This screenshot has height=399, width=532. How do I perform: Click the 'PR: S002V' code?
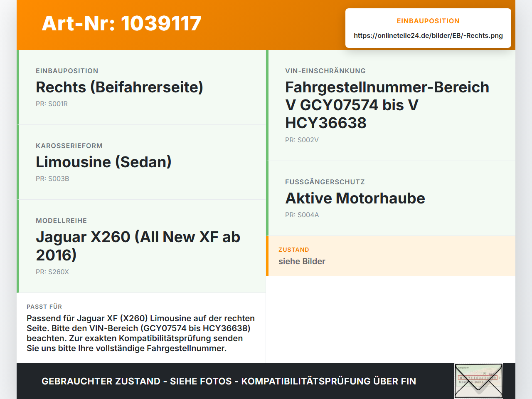(x=302, y=140)
